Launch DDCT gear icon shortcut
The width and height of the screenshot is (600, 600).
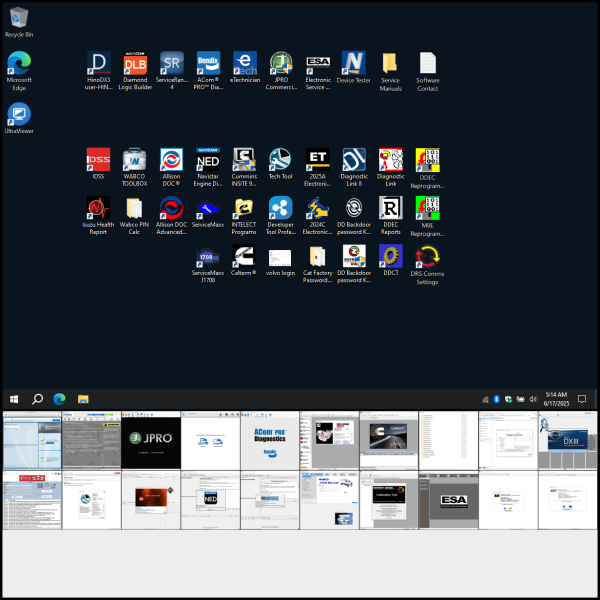[x=391, y=260]
